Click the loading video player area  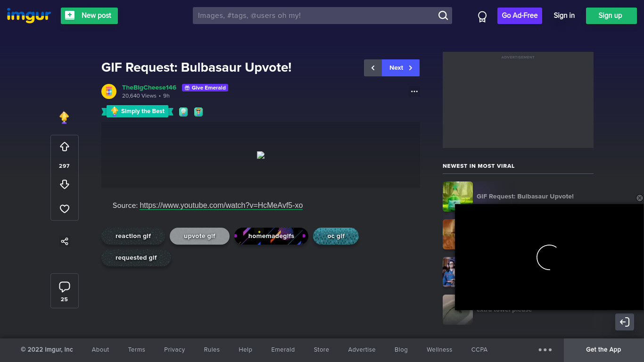(549, 257)
